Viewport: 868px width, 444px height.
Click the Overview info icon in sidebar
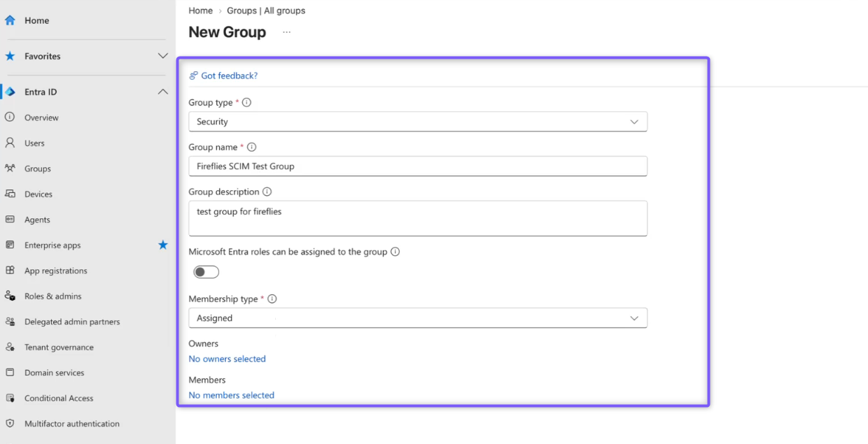[10, 117]
